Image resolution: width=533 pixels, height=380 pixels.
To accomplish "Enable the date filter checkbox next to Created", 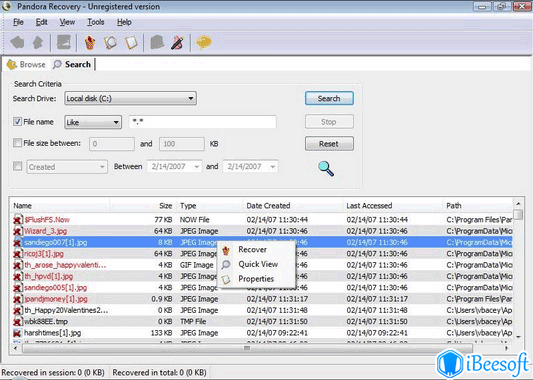I will [x=17, y=166].
